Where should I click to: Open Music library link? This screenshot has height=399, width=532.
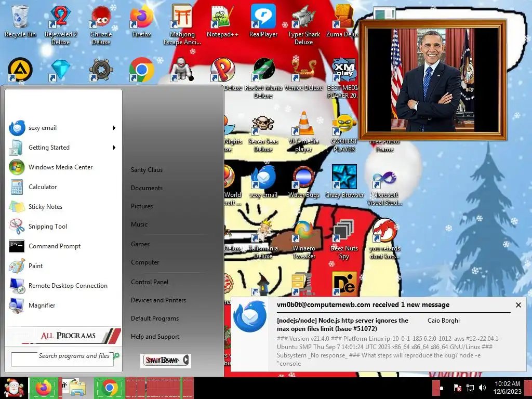point(139,224)
